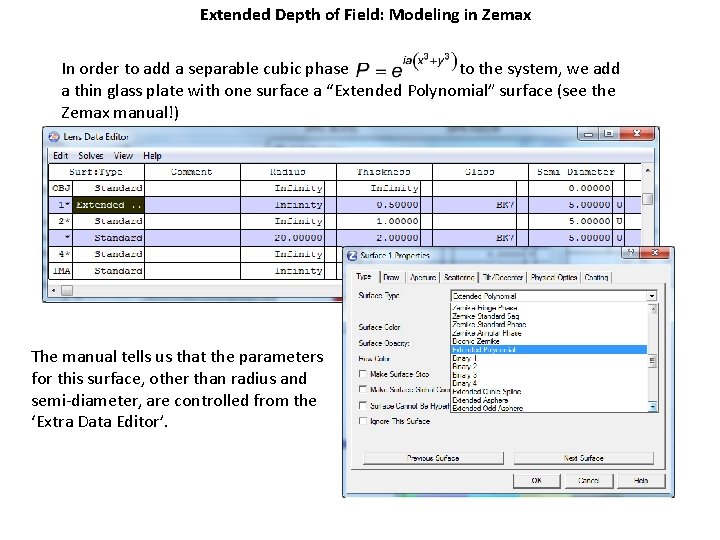720x540 pixels.
Task: Toggle the Make Surface Global Coordinate checkbox
Action: (363, 389)
